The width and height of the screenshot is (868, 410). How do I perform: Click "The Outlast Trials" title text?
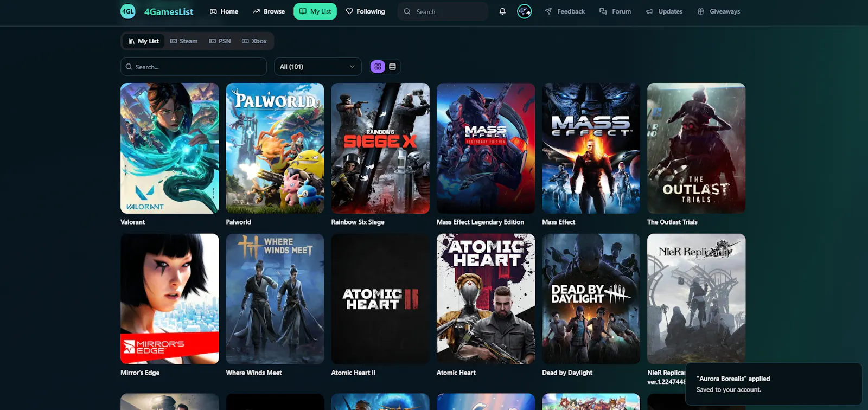673,222
